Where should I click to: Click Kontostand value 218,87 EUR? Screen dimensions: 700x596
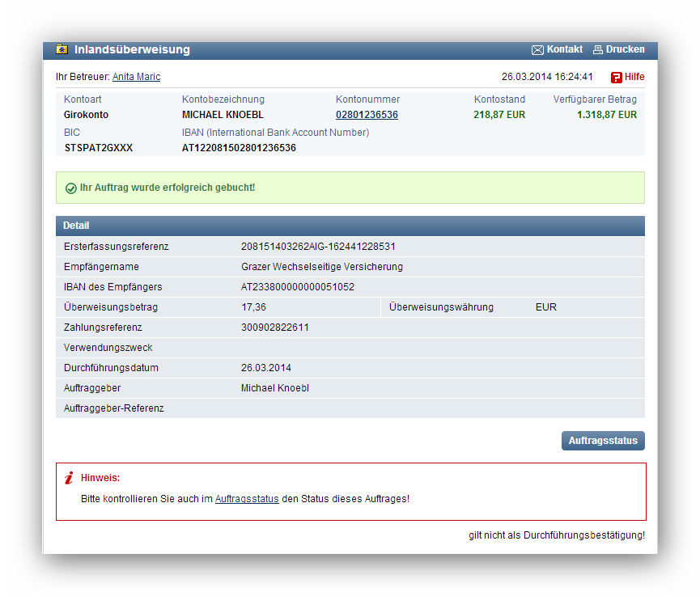(x=499, y=115)
